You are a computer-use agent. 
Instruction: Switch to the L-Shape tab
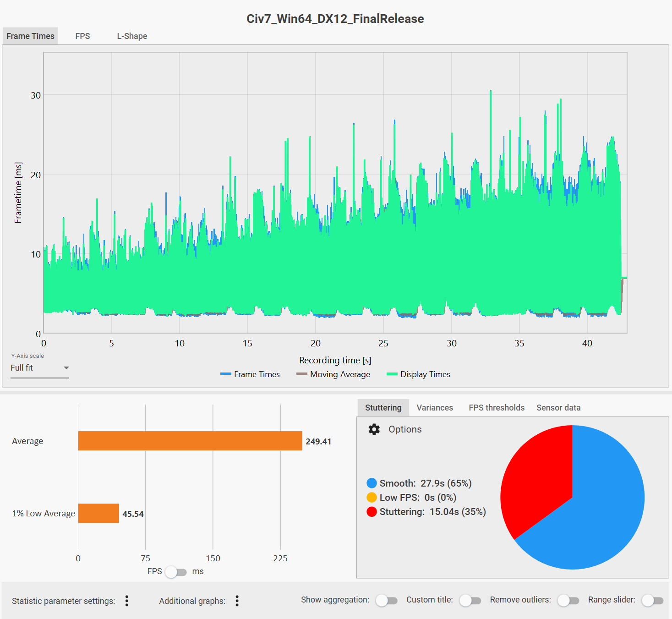click(132, 36)
